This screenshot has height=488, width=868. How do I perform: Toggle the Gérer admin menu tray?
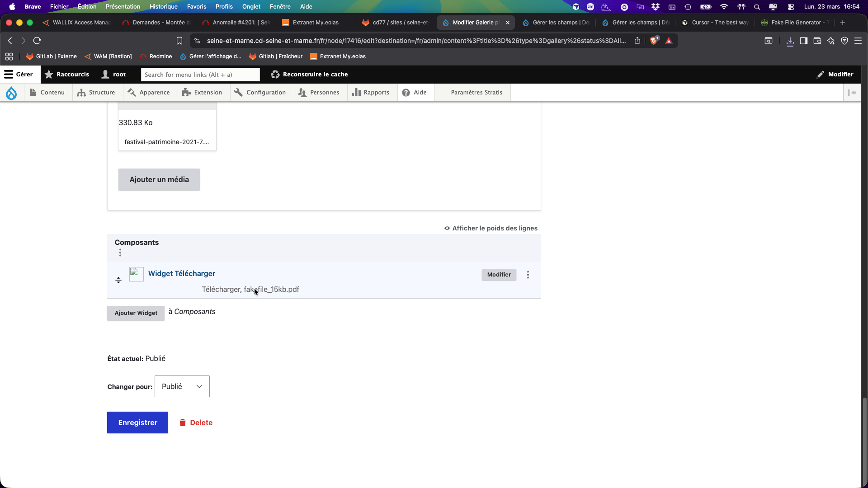click(19, 75)
